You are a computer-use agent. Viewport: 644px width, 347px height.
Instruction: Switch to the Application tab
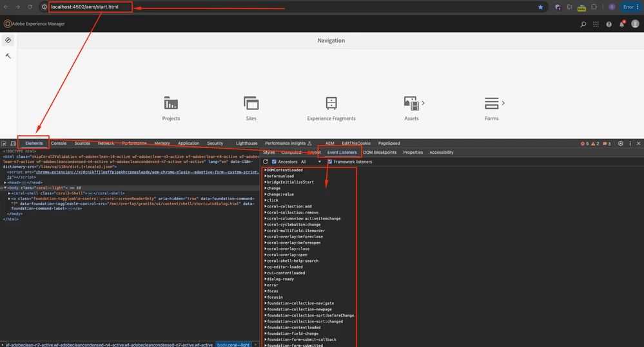point(188,143)
